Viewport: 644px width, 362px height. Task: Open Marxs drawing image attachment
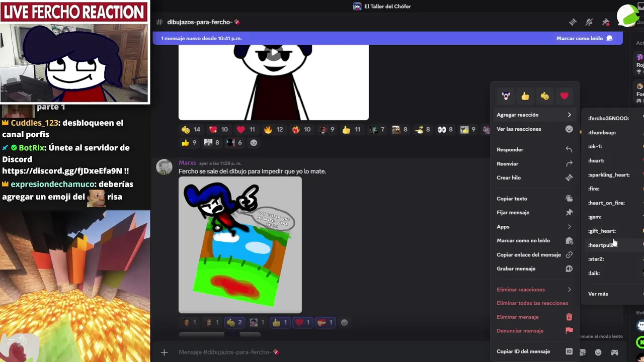pyautogui.click(x=240, y=245)
